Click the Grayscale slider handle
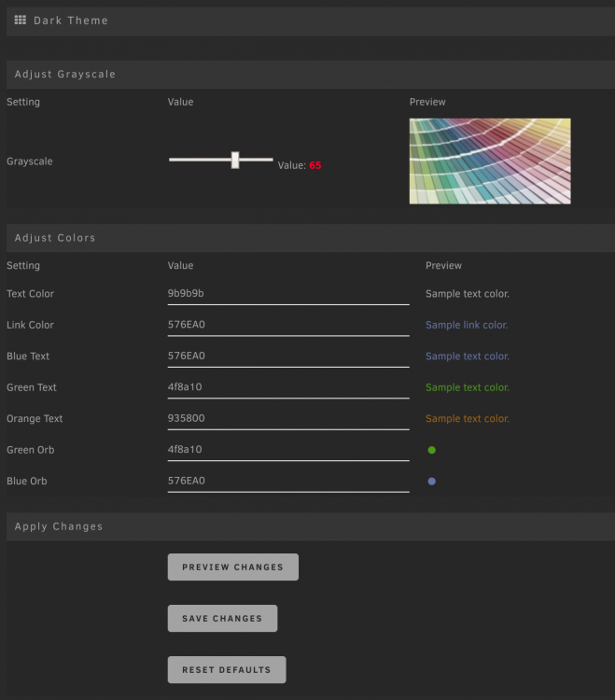This screenshot has width=615, height=700. [235, 160]
